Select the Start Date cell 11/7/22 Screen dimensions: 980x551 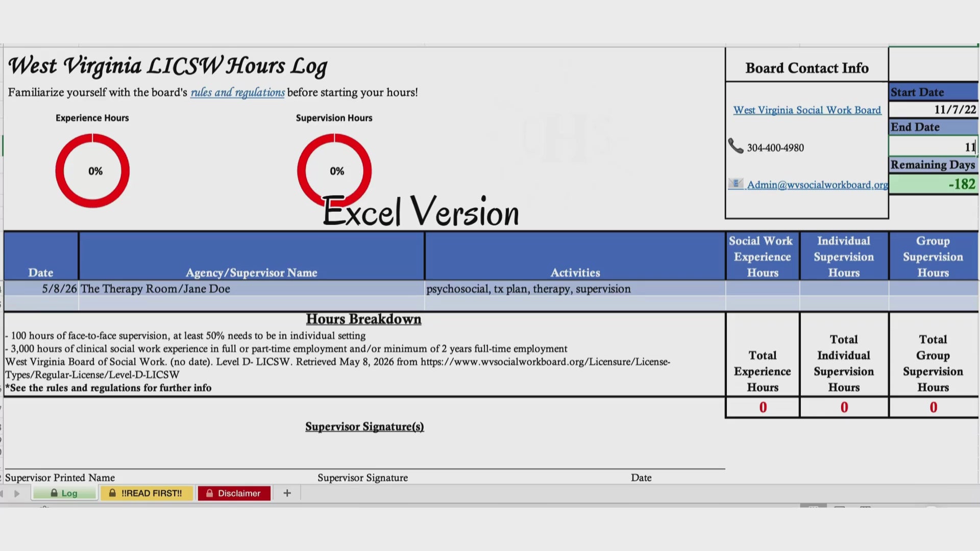point(934,110)
